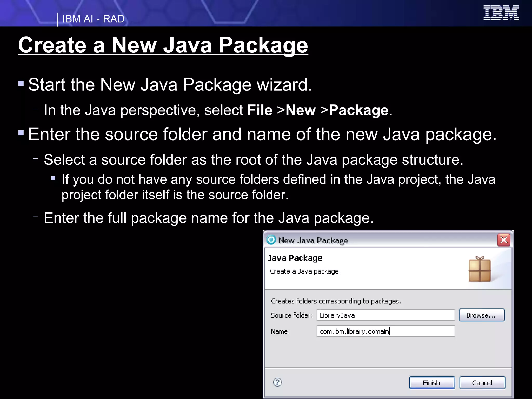This screenshot has width=532, height=399.
Task: Click the gift box package icon
Action: coord(480,269)
